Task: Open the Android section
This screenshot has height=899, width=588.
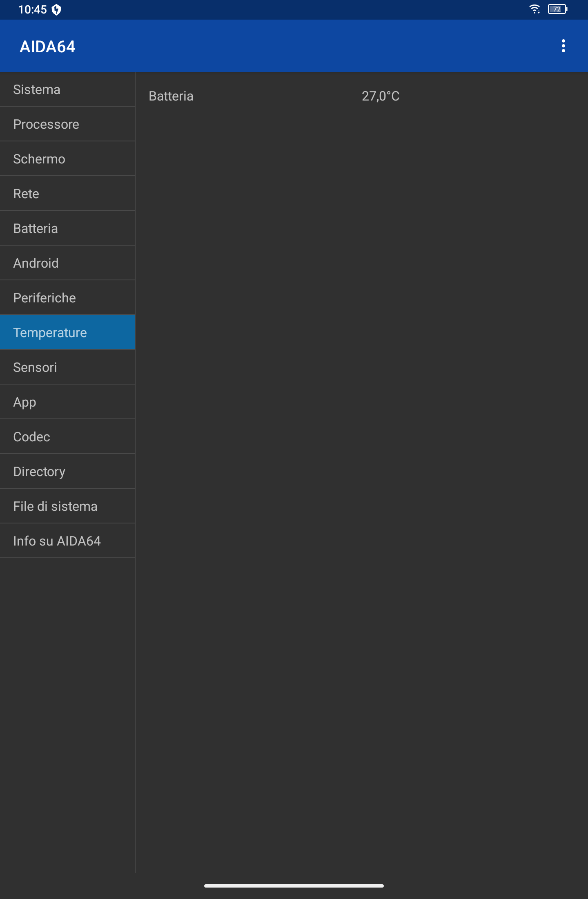Action: click(x=67, y=263)
